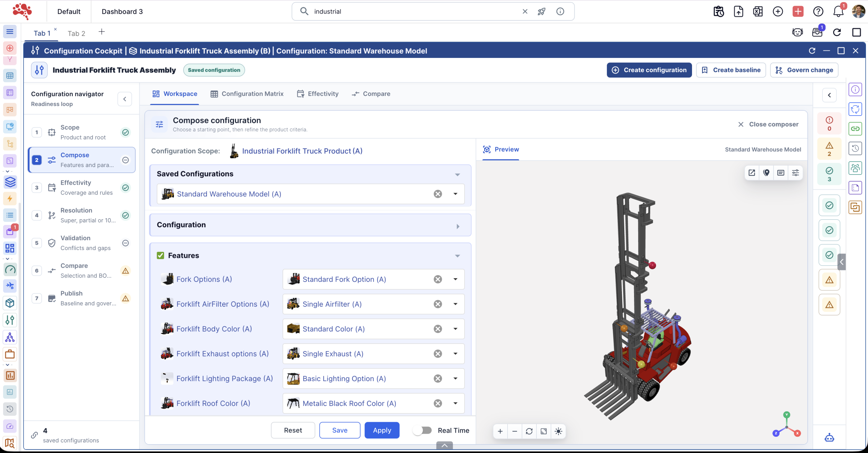Select the Preview tab
The height and width of the screenshot is (453, 868).
tap(501, 149)
